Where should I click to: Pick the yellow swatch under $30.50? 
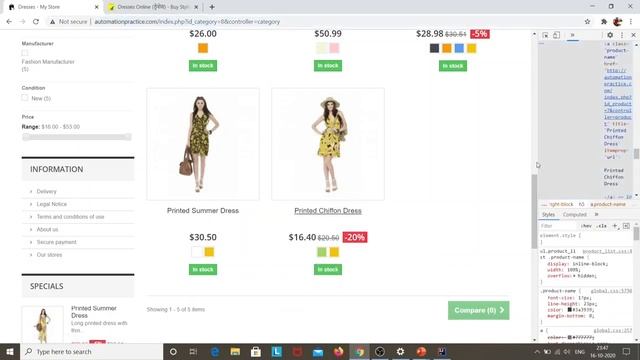tap(209, 252)
